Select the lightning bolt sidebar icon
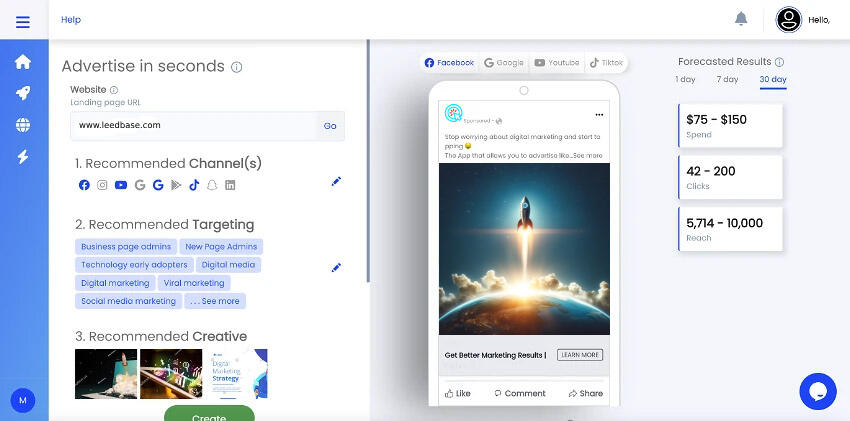Screen dimensions: 850x421 click(x=23, y=157)
